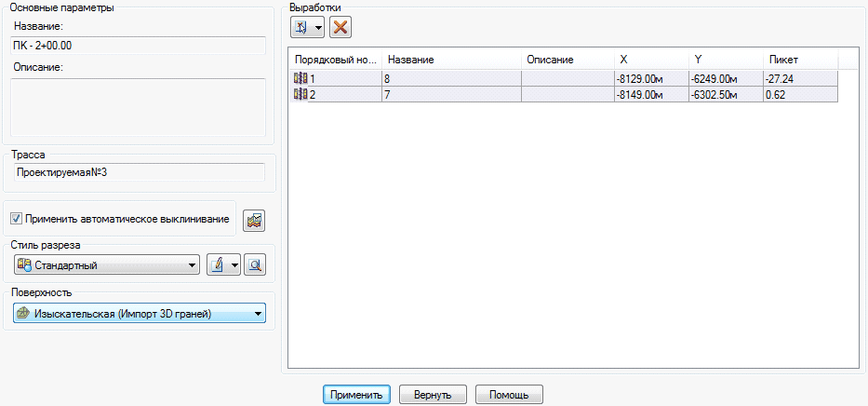Image resolution: width=868 pixels, height=406 pixels.
Task: Open the Поверхность dropdown showing Изыскательская
Action: pyautogui.click(x=140, y=314)
